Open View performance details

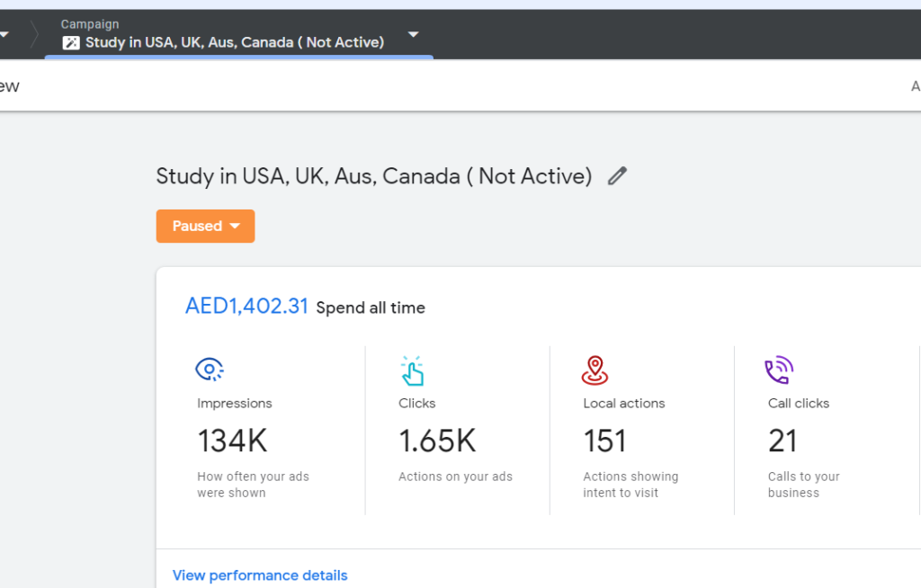pos(260,575)
